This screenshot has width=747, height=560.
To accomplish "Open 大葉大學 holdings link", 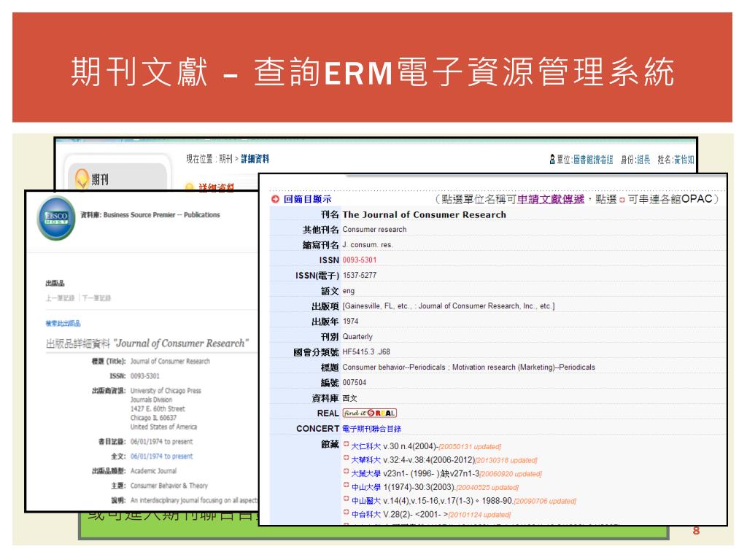I will click(366, 473).
